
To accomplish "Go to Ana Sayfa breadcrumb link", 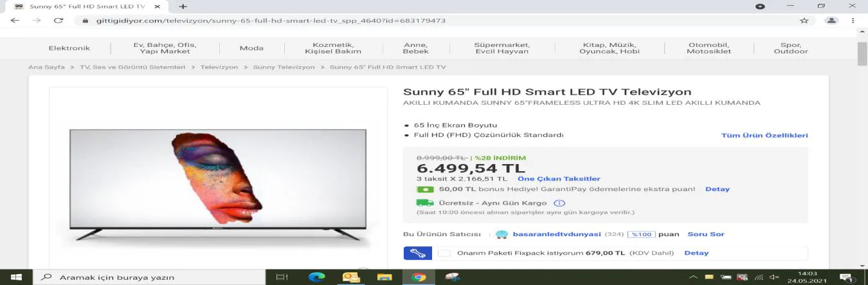I will pos(46,67).
